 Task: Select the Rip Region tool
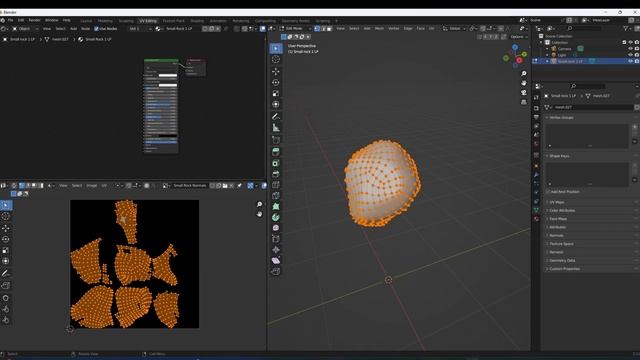click(x=276, y=271)
